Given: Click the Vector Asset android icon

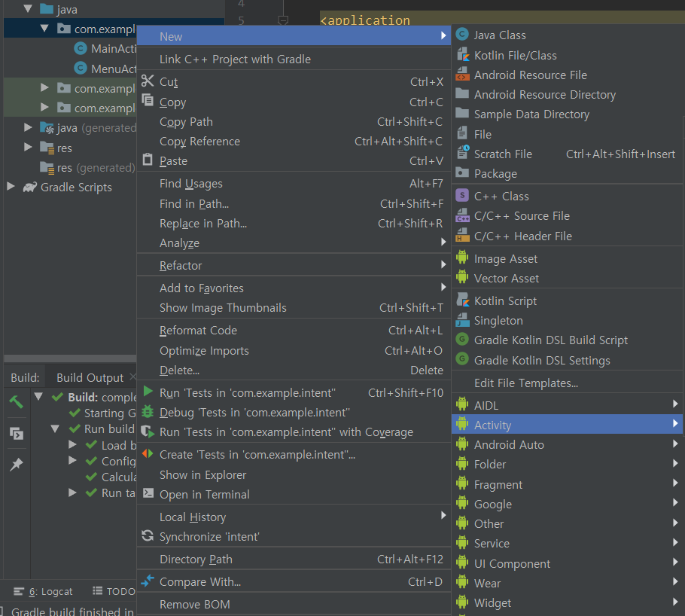Looking at the screenshot, I should (462, 278).
